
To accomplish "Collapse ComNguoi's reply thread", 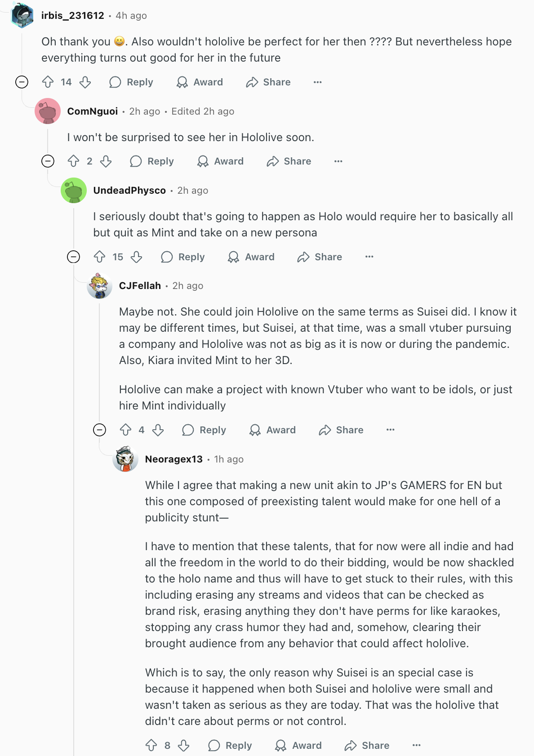I will point(48,161).
